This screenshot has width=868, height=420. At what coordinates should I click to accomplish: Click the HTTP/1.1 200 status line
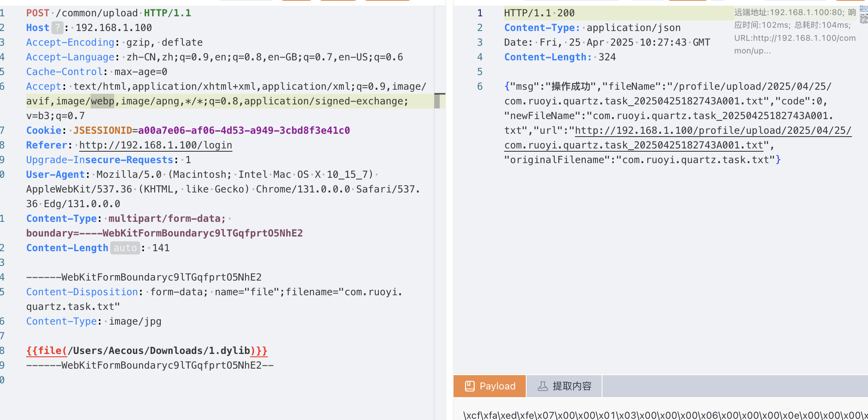pos(539,13)
